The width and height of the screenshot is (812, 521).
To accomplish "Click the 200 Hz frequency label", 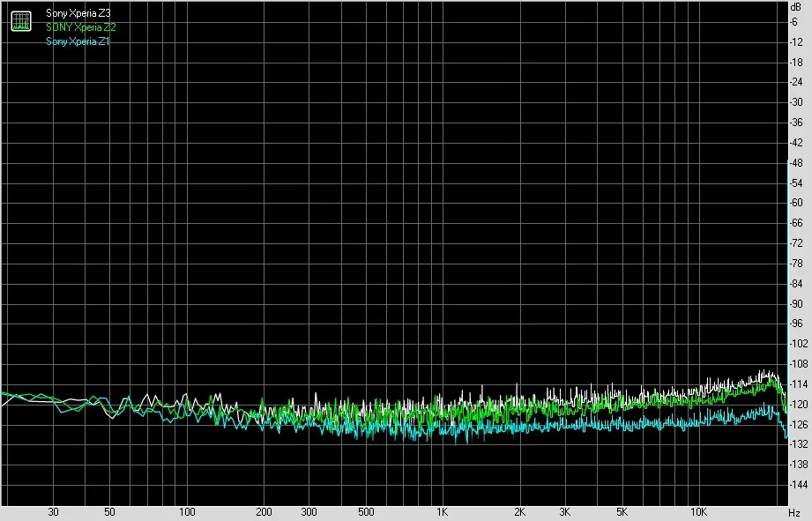I will (x=264, y=512).
